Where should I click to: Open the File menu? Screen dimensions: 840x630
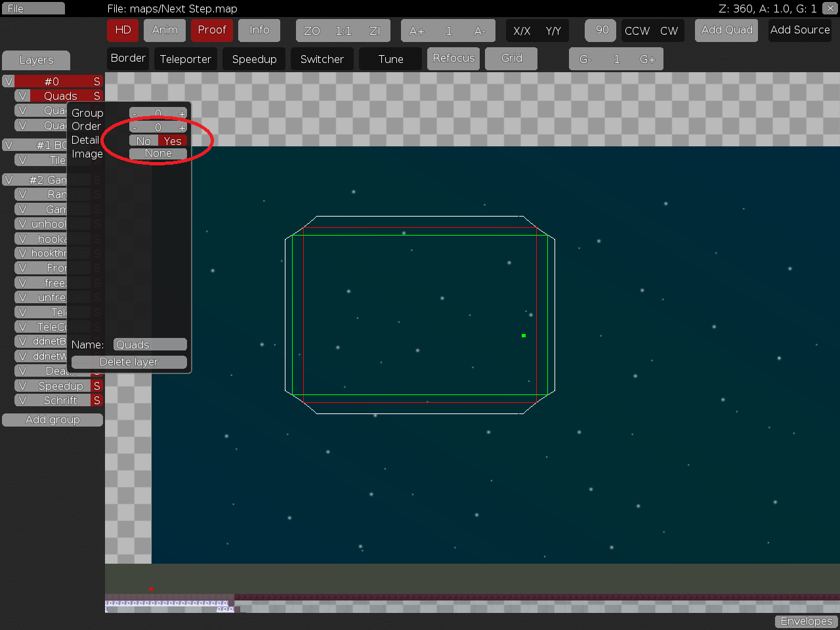[x=33, y=9]
